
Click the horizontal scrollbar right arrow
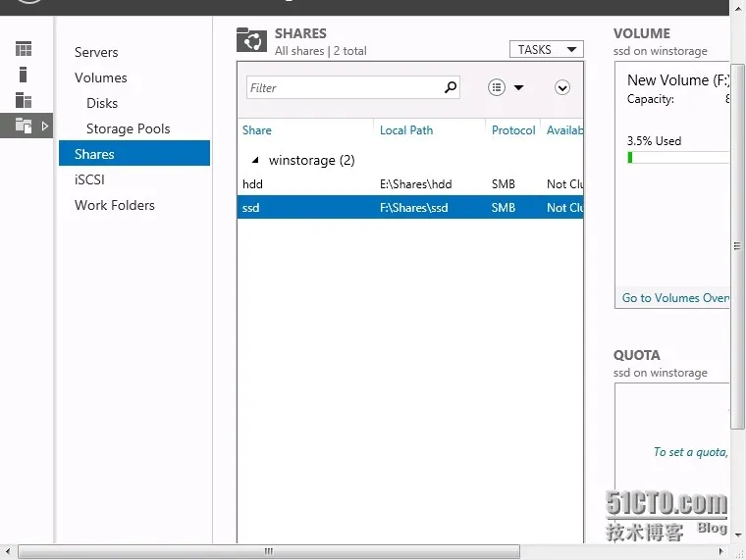pyautogui.click(x=721, y=552)
